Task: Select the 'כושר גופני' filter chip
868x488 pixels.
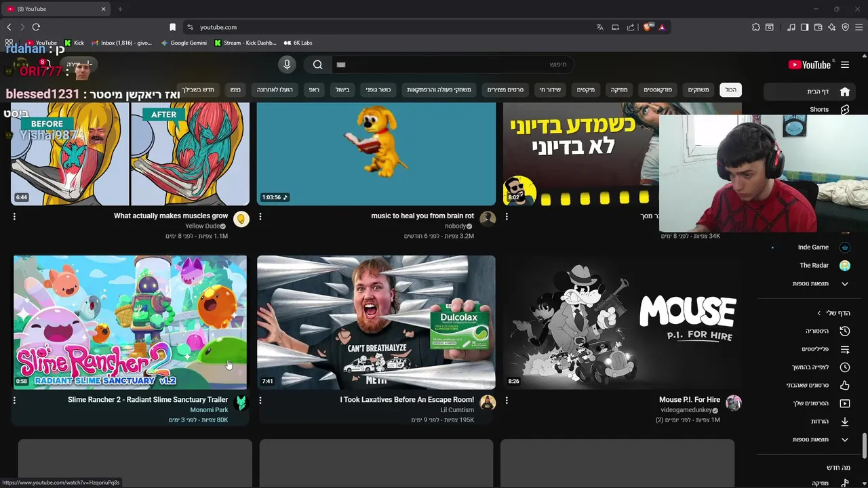Action: (x=378, y=89)
